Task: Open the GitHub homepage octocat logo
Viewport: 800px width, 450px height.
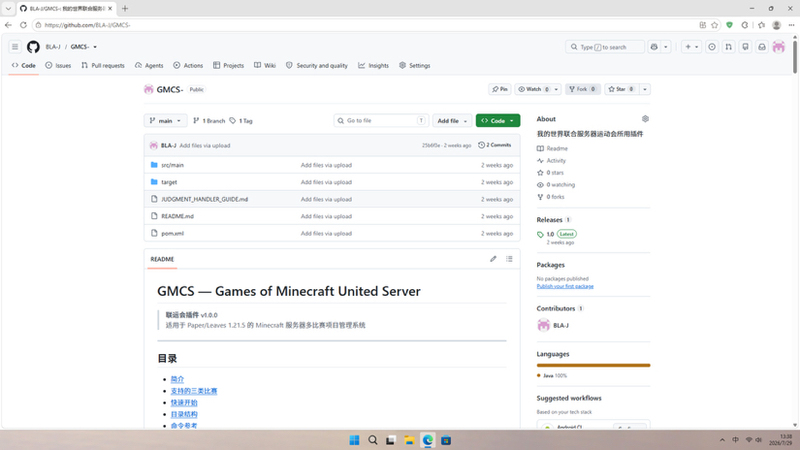Action: pyautogui.click(x=33, y=47)
